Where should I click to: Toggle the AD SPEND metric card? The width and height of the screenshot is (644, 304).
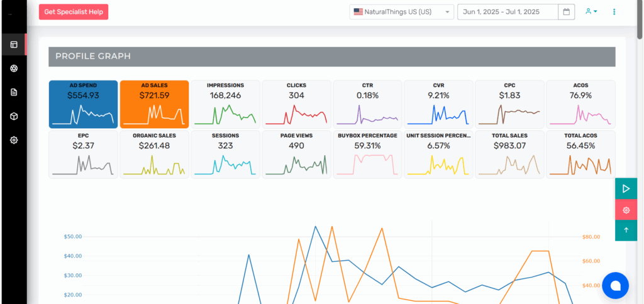pos(84,104)
